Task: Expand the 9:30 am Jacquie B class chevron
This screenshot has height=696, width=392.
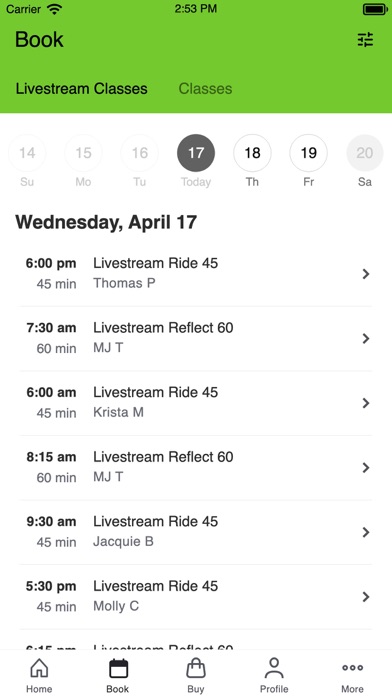Action: [365, 532]
